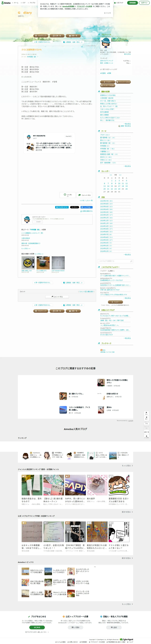151x644 pixels.
Task: Report the post via 記事を報告する
Action: point(86,211)
